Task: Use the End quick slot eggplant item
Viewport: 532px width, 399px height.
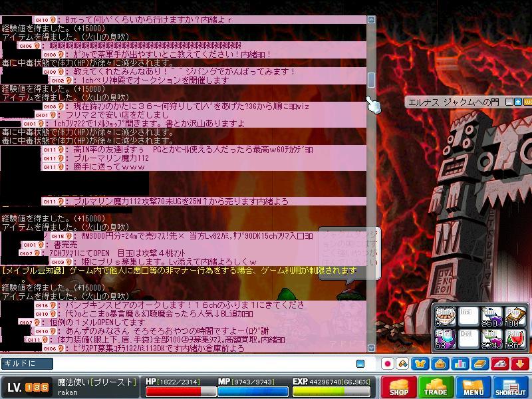Action: pyautogui.click(x=491, y=339)
